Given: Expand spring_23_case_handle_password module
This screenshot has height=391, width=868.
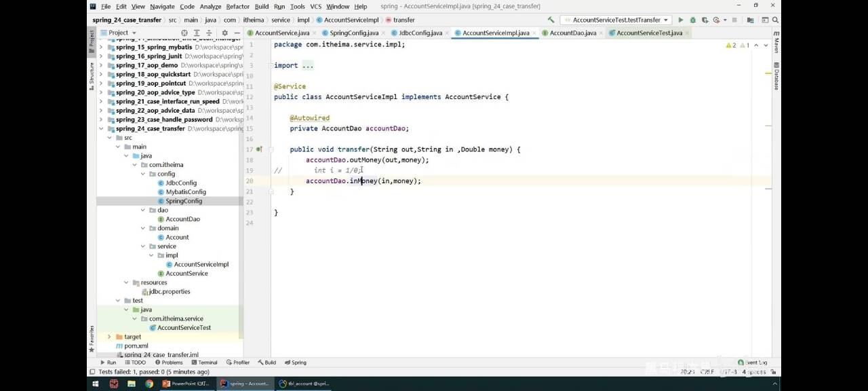Looking at the screenshot, I should pyautogui.click(x=102, y=119).
